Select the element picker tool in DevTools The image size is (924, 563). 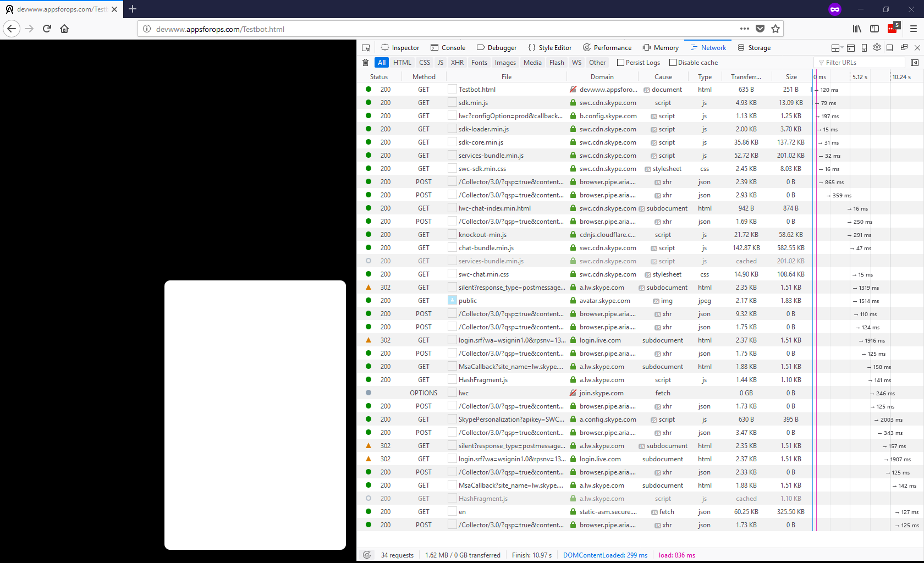366,47
